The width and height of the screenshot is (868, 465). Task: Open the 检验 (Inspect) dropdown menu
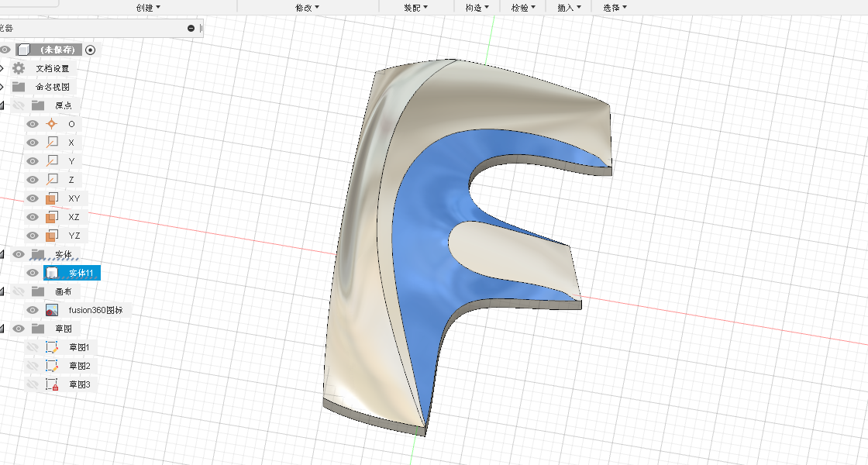click(523, 8)
